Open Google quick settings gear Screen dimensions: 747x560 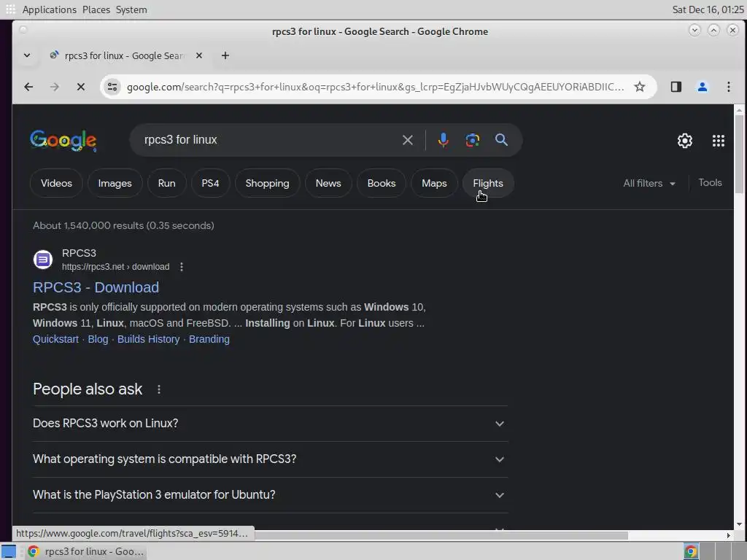tap(684, 141)
